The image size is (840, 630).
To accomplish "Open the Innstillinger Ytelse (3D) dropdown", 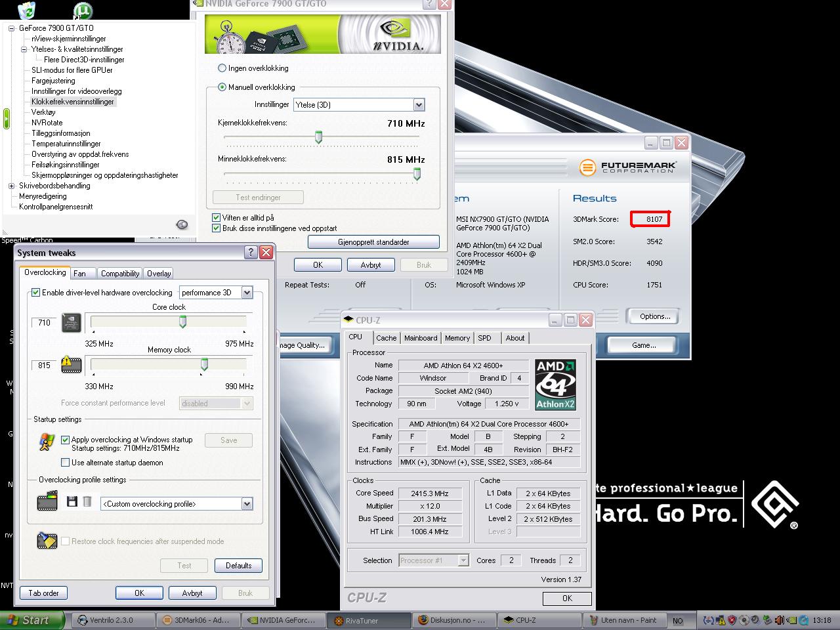I will [359, 104].
